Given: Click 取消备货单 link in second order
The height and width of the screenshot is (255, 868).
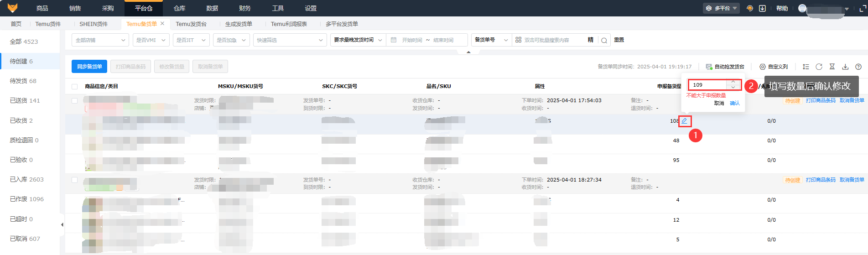Looking at the screenshot, I should (x=852, y=180).
